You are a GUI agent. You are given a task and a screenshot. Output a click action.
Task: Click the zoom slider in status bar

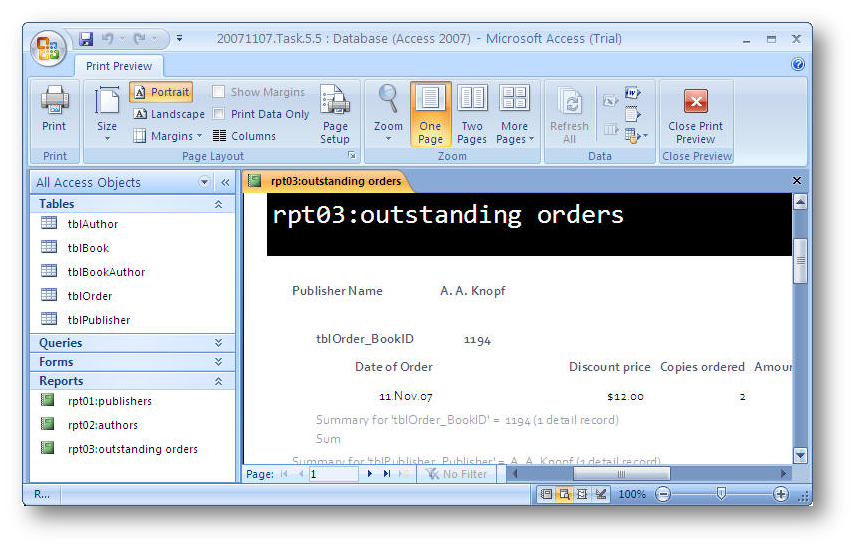(721, 494)
